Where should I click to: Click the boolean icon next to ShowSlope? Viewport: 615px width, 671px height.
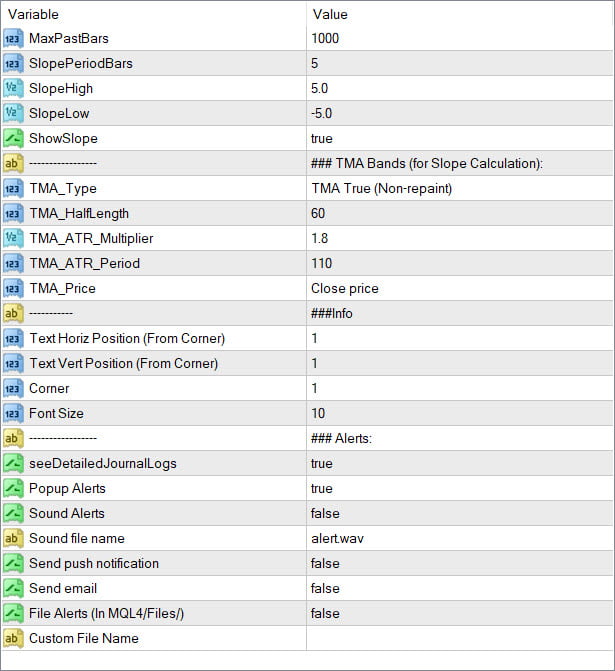[x=13, y=139]
